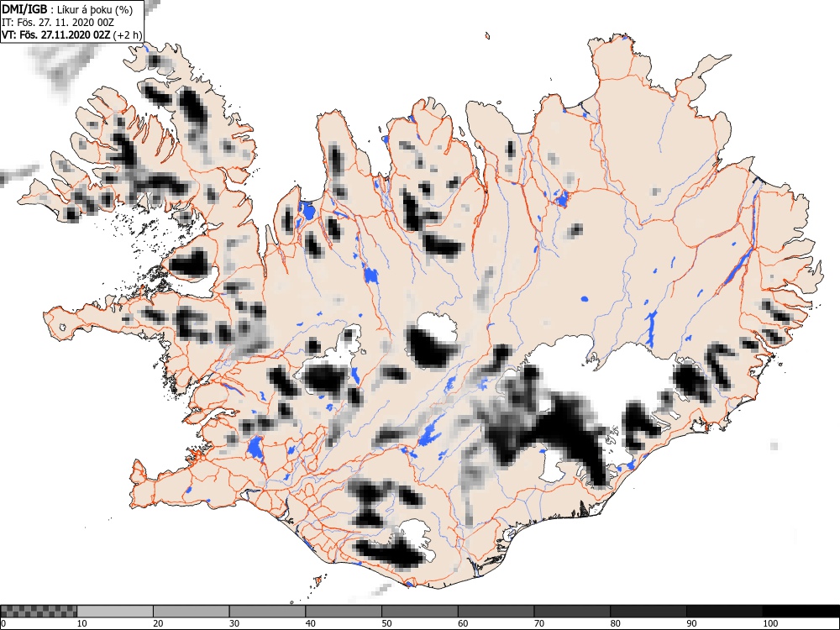Click the 50-60 percent gray swatch
This screenshot has height=630, width=840.
419,612
